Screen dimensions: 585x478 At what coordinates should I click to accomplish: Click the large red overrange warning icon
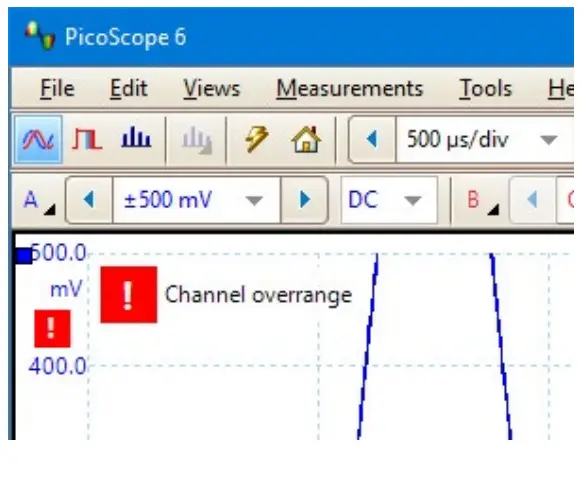click(x=129, y=295)
